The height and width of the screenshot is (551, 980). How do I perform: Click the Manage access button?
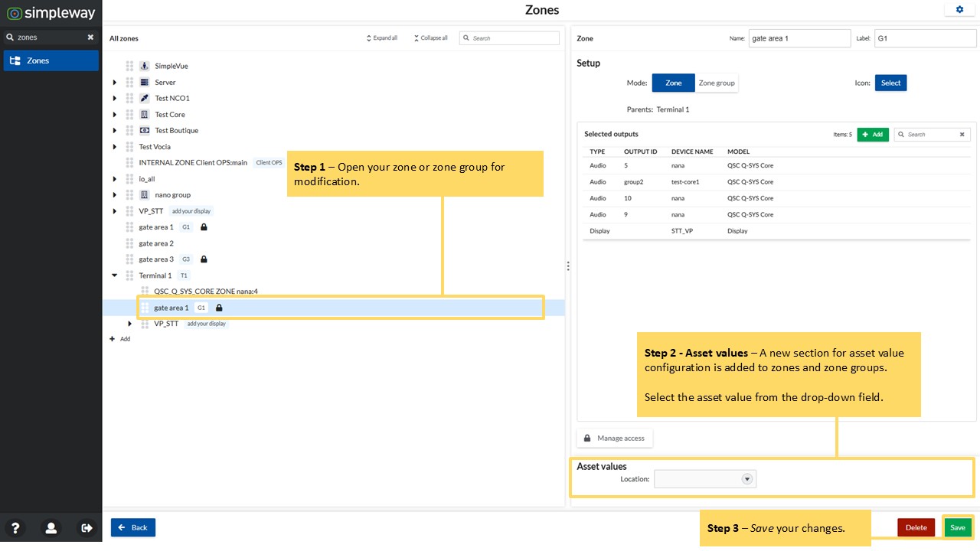pos(614,439)
